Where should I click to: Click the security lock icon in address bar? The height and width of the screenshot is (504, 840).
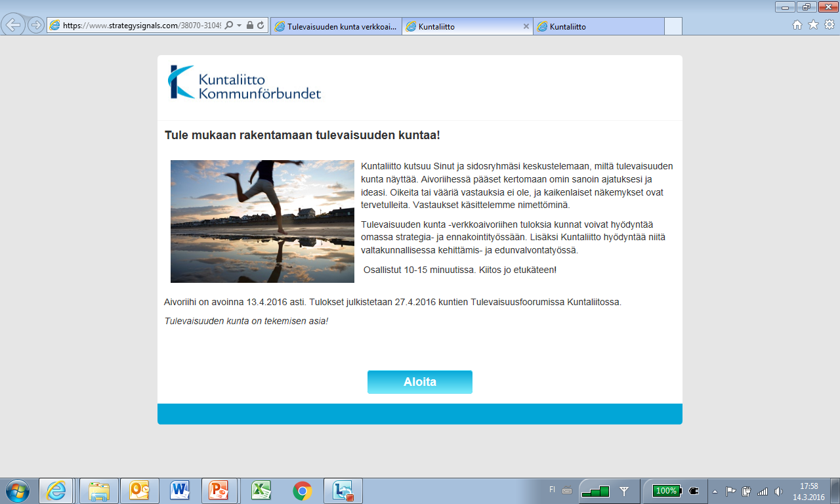pyautogui.click(x=250, y=26)
